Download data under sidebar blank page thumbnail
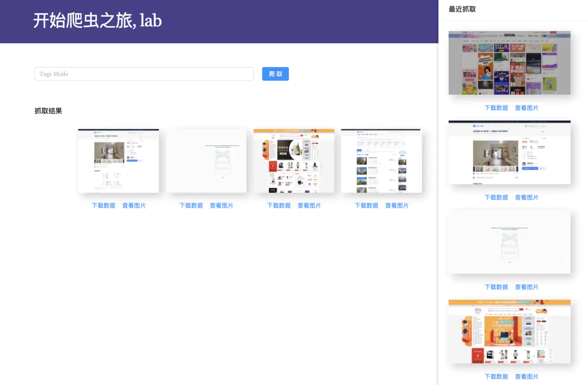Screen dimensions: 588x385 click(496, 287)
